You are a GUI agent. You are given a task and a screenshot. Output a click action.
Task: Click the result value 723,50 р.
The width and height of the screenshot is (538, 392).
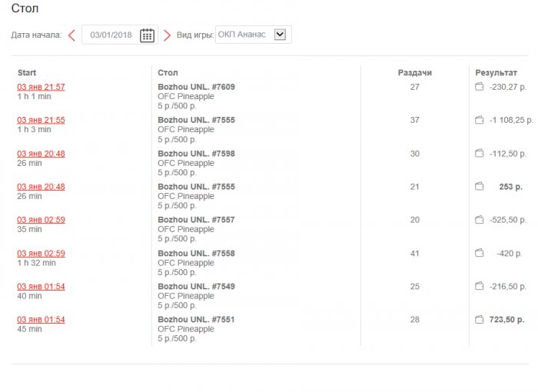(506, 320)
